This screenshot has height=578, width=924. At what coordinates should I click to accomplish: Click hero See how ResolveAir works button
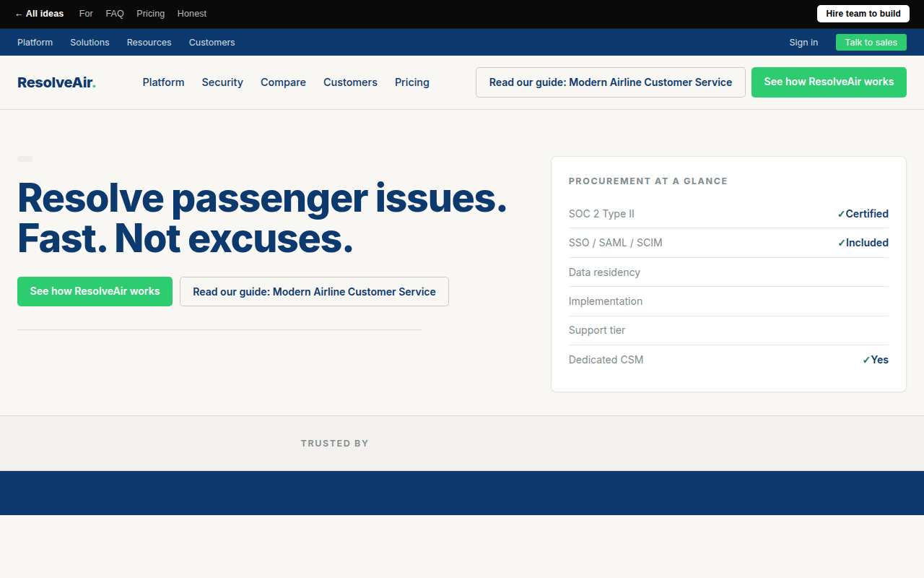click(x=95, y=291)
